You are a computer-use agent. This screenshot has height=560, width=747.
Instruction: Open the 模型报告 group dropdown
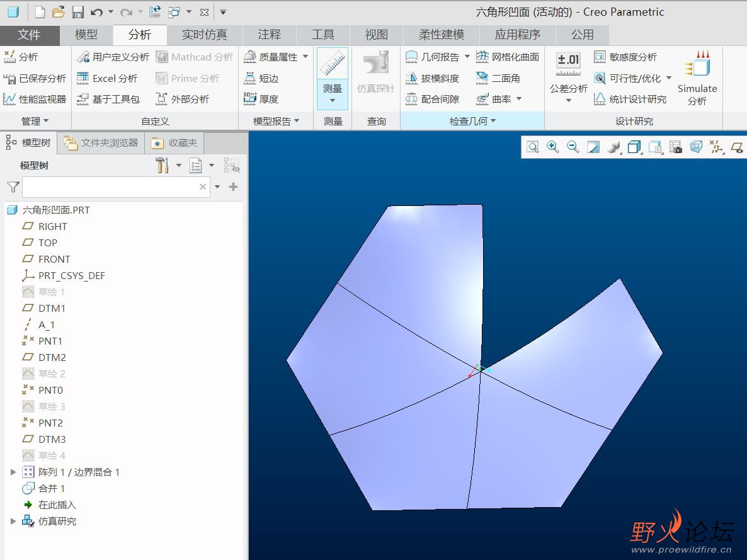pyautogui.click(x=277, y=121)
